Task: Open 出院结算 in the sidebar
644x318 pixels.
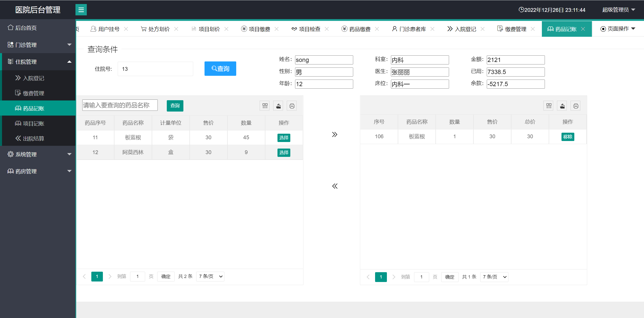Action: tap(33, 138)
